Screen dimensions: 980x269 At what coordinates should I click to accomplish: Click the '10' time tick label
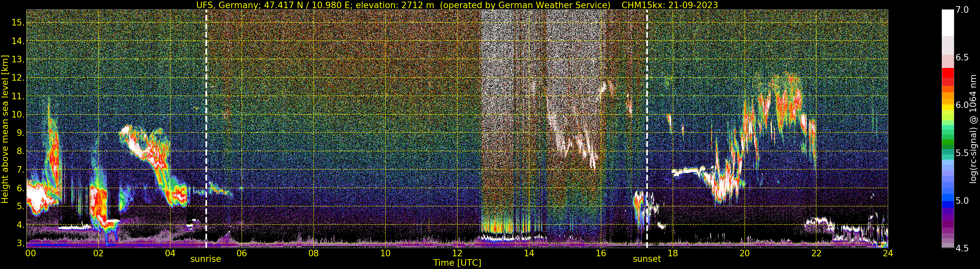tap(385, 253)
